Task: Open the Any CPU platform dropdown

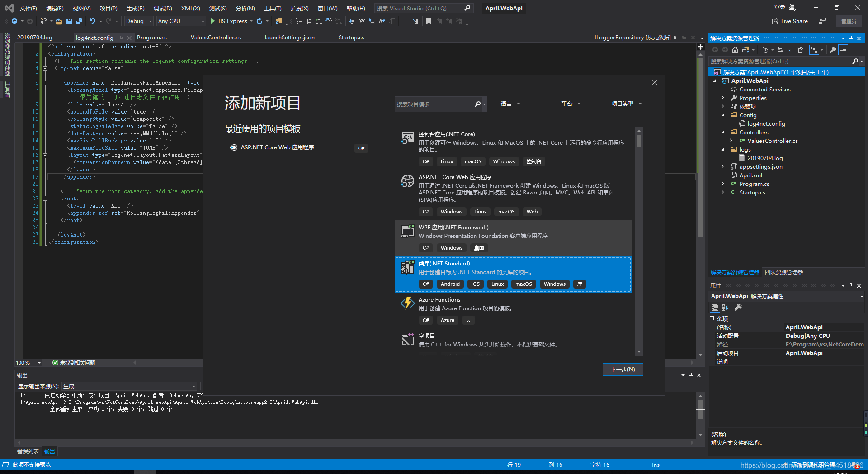Action: tap(181, 21)
